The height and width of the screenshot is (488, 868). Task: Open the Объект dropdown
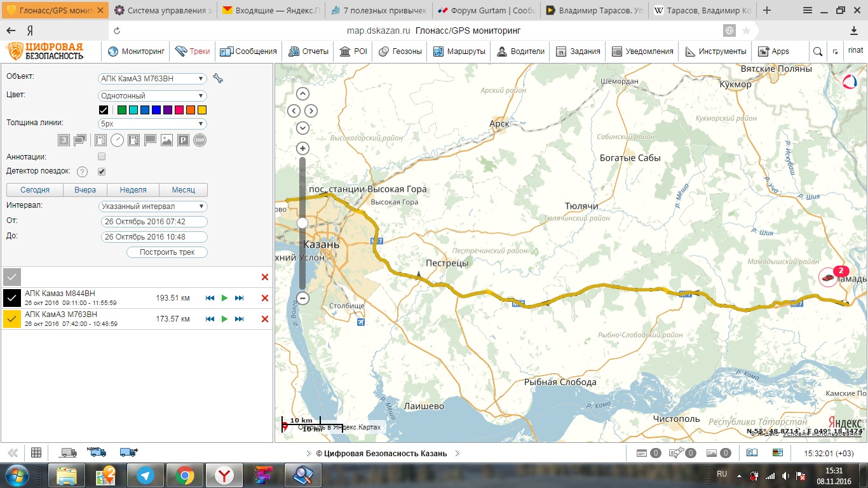point(153,79)
